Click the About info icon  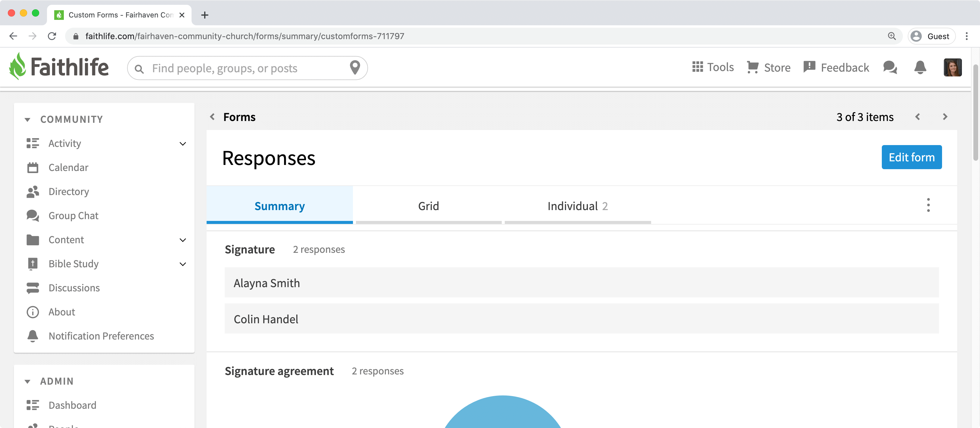point(33,312)
